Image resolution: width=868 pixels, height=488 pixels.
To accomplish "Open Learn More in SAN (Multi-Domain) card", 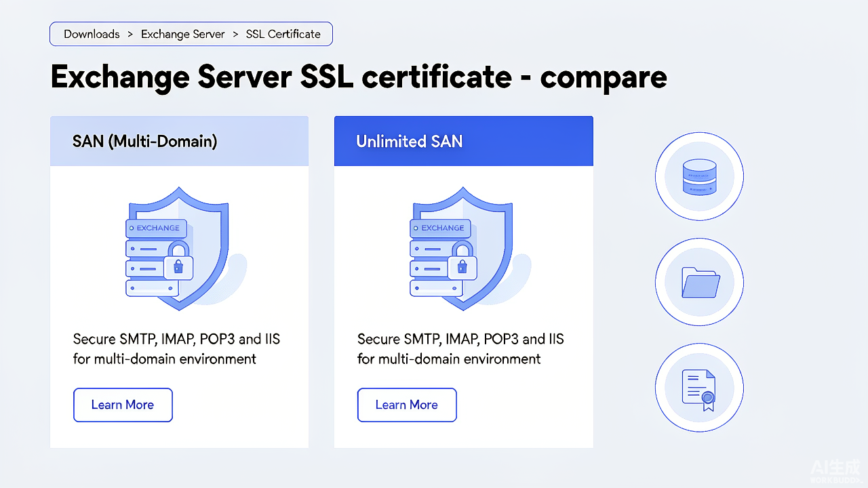I will 123,405.
